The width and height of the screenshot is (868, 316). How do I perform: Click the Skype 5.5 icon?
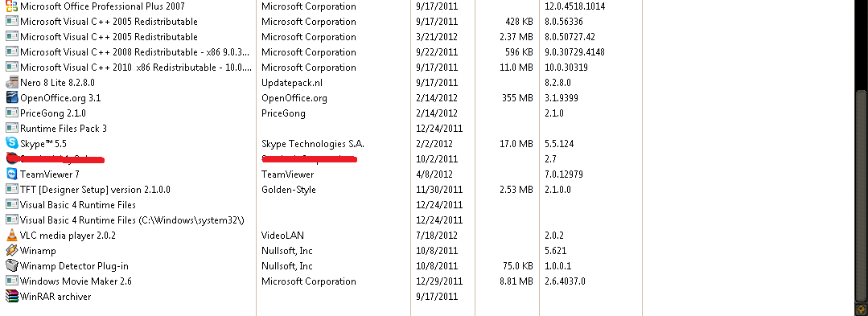pyautogui.click(x=11, y=143)
